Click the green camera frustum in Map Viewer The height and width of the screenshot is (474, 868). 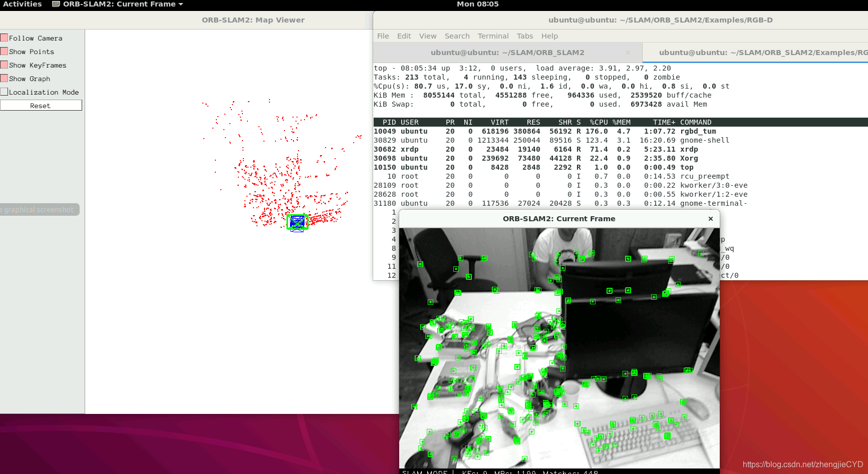tap(297, 222)
